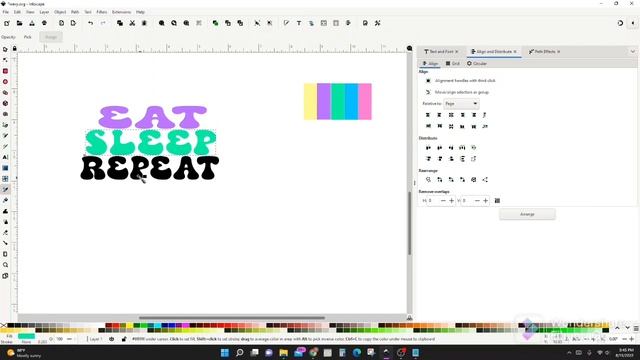Click the blue stripe color on canvas
The width and height of the screenshot is (640, 360).
[351, 102]
